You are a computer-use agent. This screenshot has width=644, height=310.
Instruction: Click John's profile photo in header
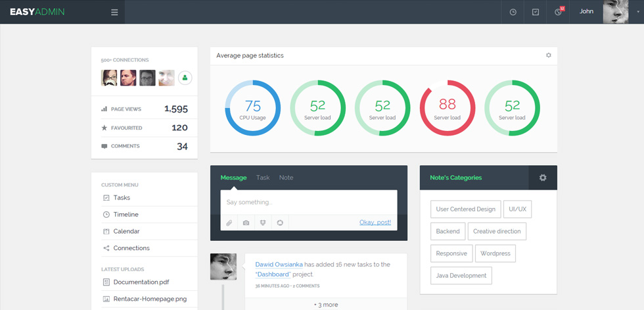point(616,11)
